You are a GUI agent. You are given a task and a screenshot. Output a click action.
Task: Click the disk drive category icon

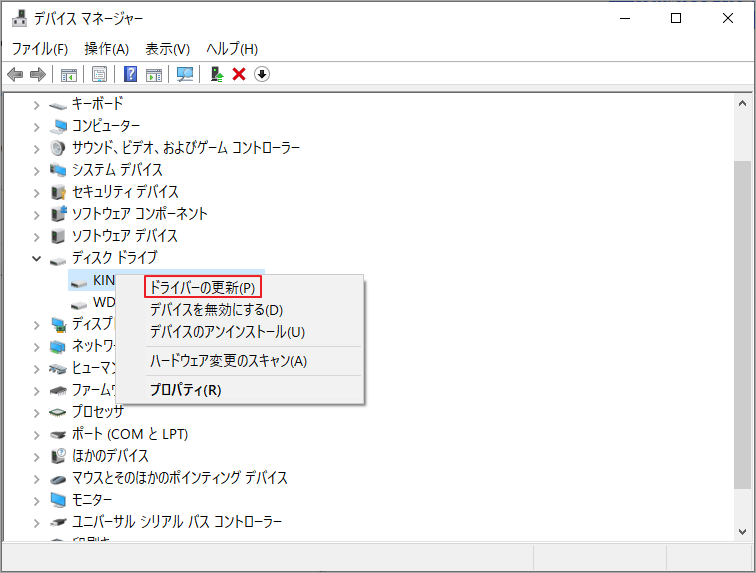[58, 260]
